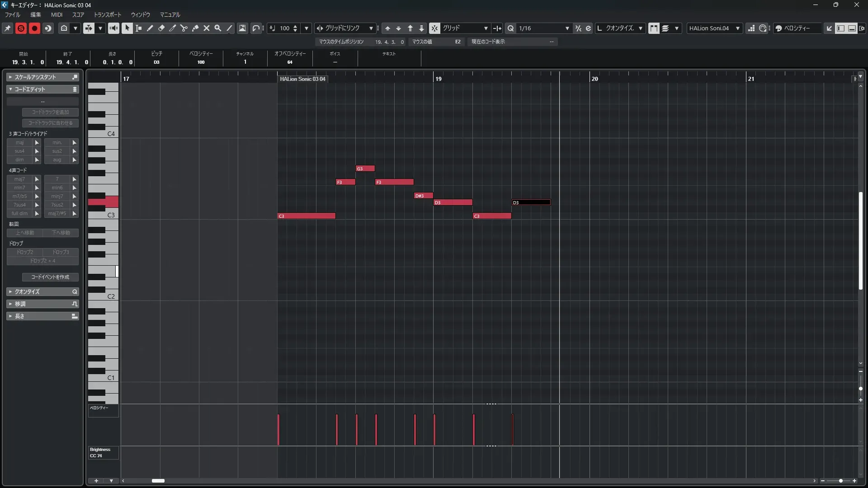
Task: Select the Zoom magnifier tool
Action: click(218, 28)
